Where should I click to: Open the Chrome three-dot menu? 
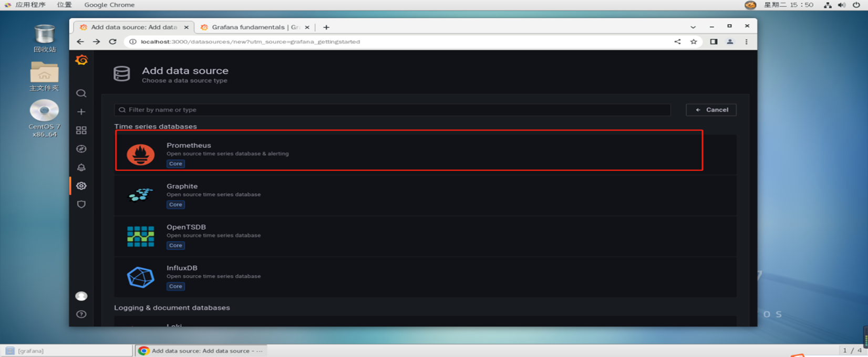click(x=746, y=41)
